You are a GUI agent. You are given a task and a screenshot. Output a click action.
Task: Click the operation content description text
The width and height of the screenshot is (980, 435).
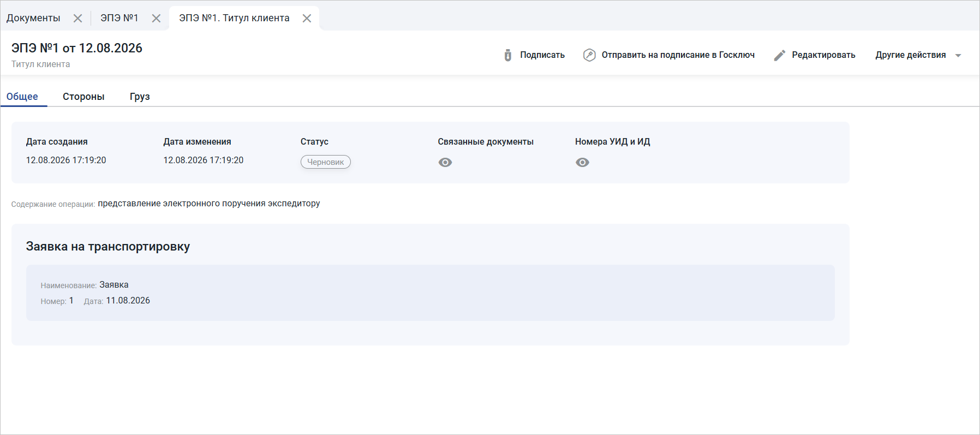[x=209, y=204]
